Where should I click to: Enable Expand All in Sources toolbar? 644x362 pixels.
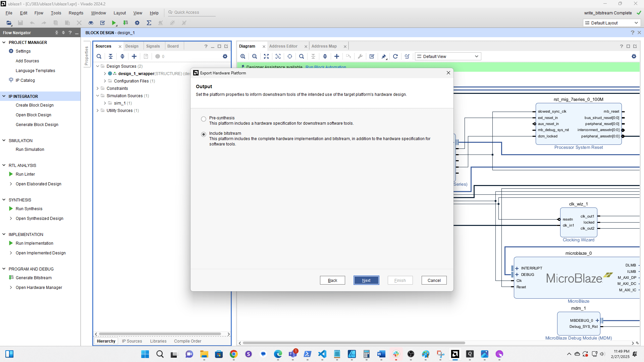tap(122, 56)
